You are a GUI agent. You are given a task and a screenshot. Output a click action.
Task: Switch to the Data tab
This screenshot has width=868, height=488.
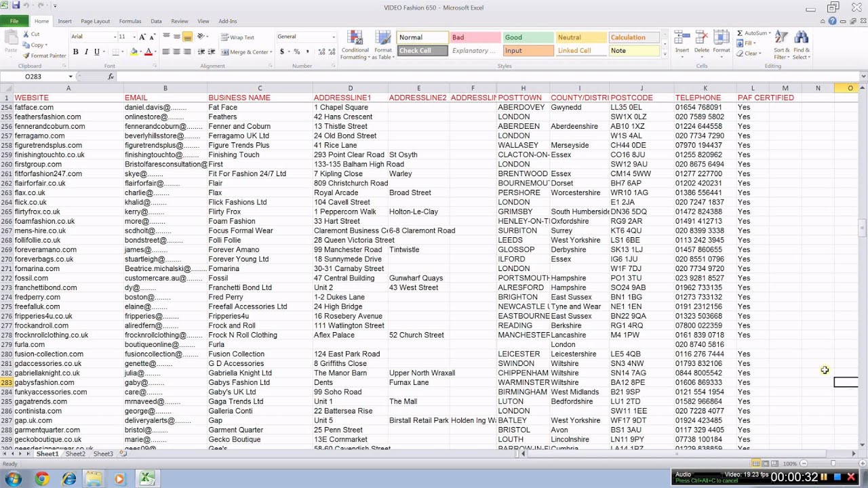pyautogui.click(x=156, y=21)
